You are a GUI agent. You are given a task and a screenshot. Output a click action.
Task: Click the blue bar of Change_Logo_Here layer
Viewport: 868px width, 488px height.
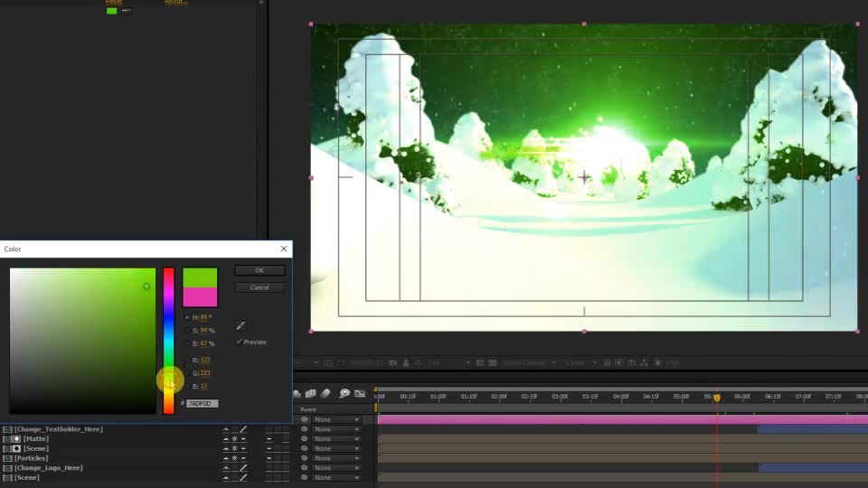pos(813,468)
